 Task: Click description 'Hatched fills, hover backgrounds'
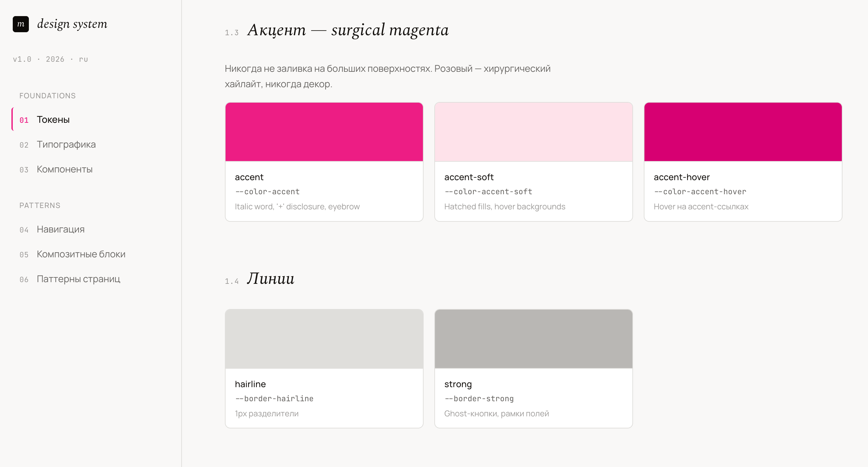pyautogui.click(x=505, y=206)
